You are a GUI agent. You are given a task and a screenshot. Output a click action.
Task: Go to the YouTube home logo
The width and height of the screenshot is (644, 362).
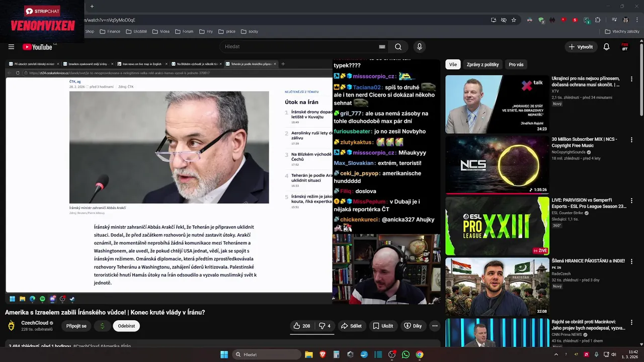(38, 47)
